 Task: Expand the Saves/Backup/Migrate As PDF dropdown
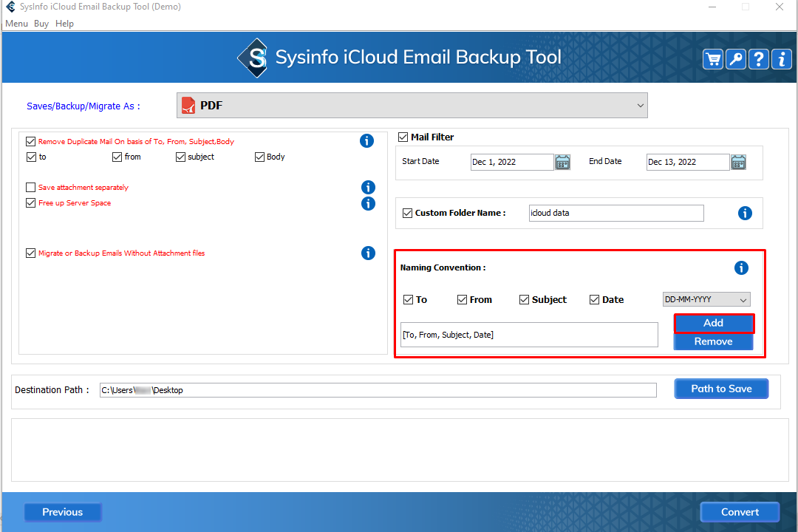click(412, 106)
